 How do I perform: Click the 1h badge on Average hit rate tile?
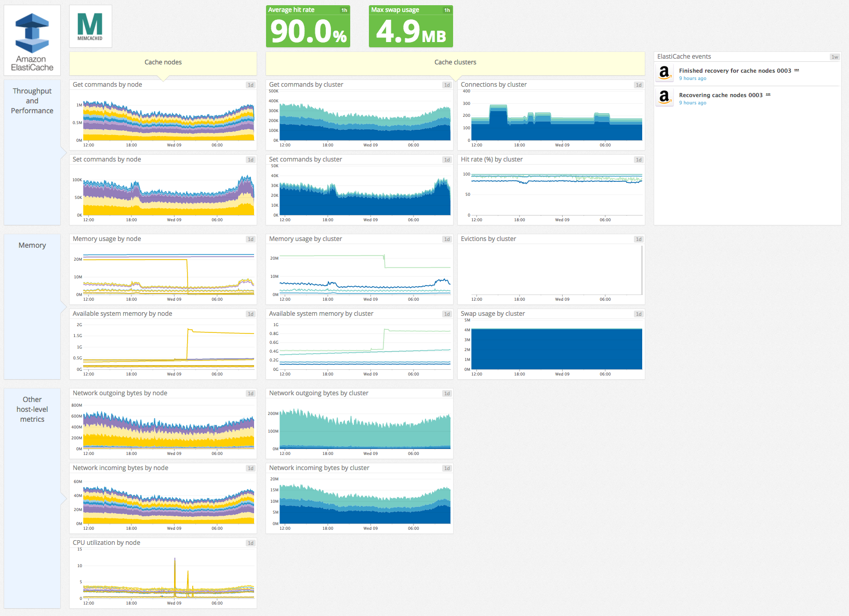click(x=343, y=9)
